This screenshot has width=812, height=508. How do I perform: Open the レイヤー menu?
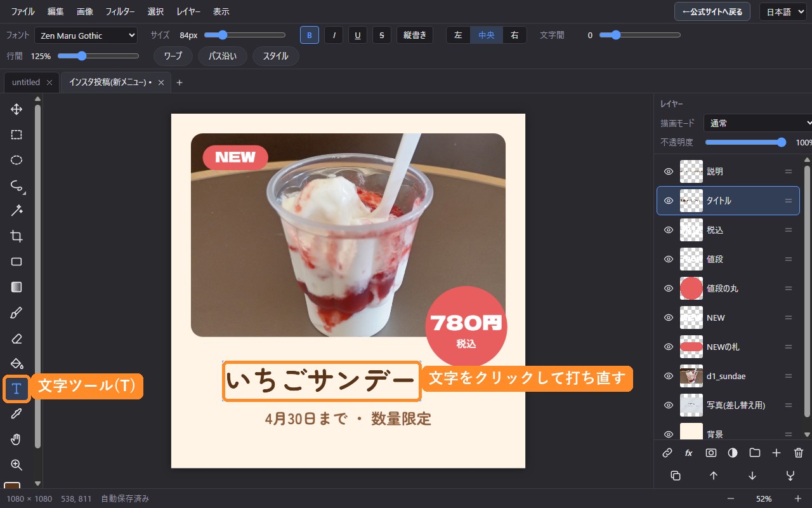tap(188, 12)
